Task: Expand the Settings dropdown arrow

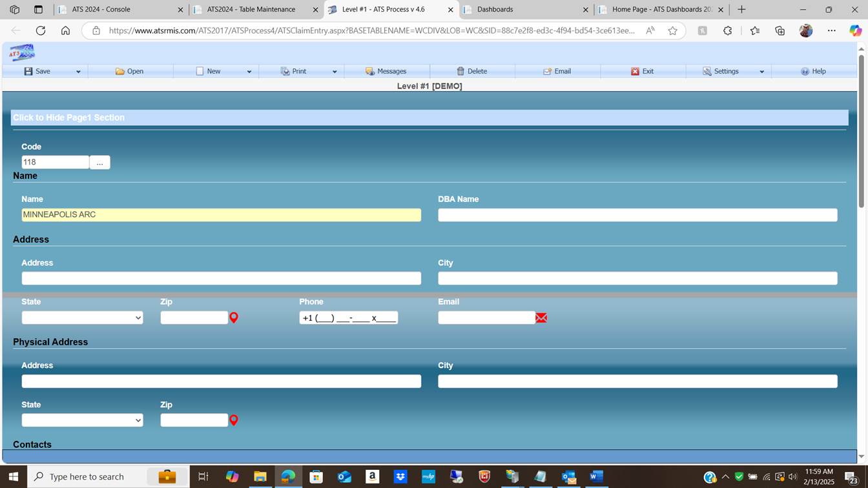Action: coord(761,72)
